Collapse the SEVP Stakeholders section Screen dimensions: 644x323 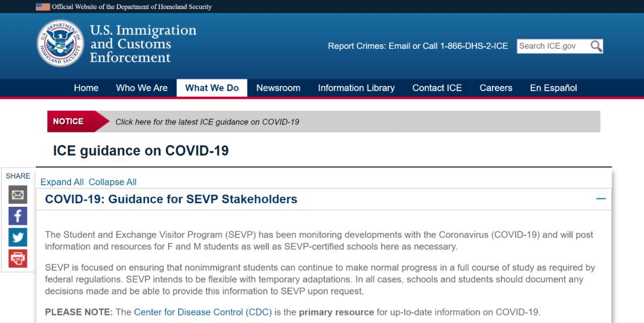[600, 199]
